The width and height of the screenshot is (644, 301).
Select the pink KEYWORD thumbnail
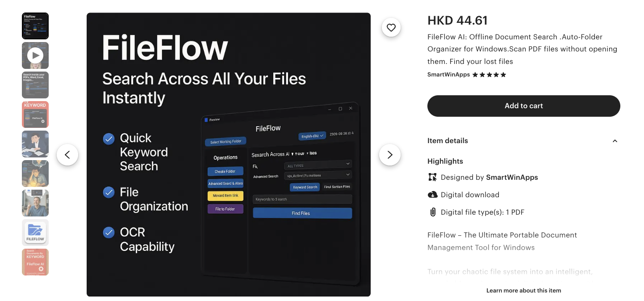pyautogui.click(x=35, y=114)
